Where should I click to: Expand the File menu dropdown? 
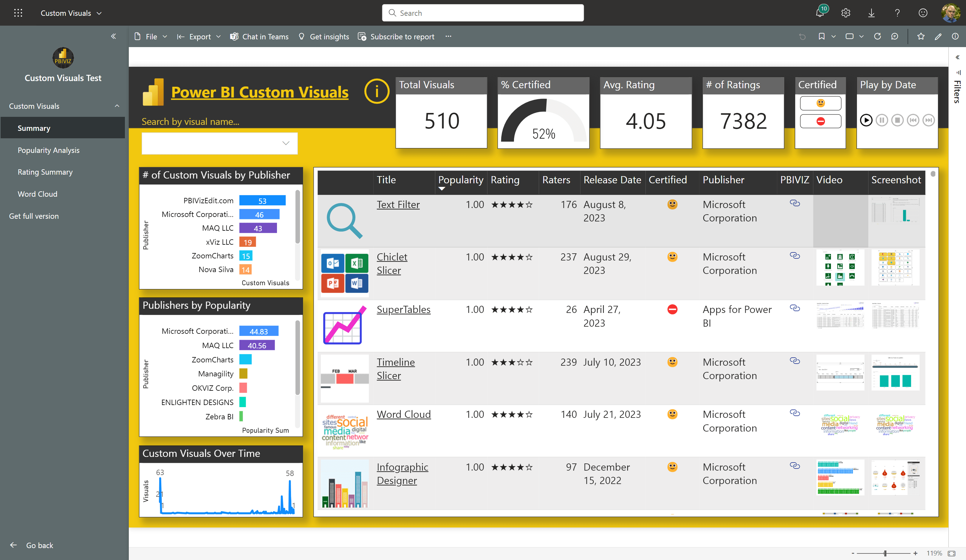point(151,36)
